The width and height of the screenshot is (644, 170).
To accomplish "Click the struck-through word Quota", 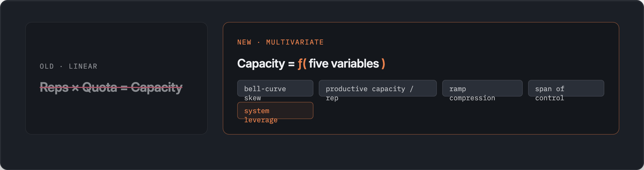I will 100,87.
